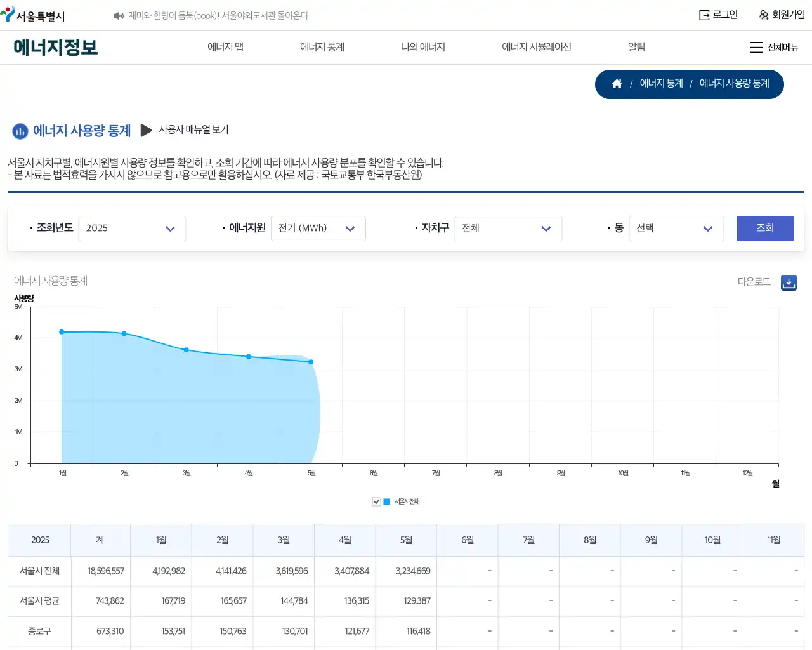This screenshot has width=812, height=650.
Task: Open the 조회년도 2025 dropdown
Action: click(132, 229)
